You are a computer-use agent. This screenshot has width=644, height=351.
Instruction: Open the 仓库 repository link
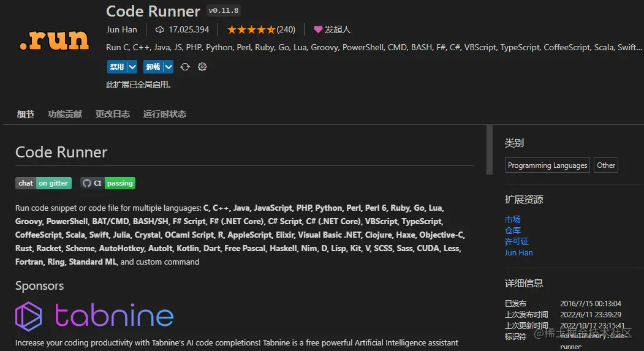pos(513,230)
